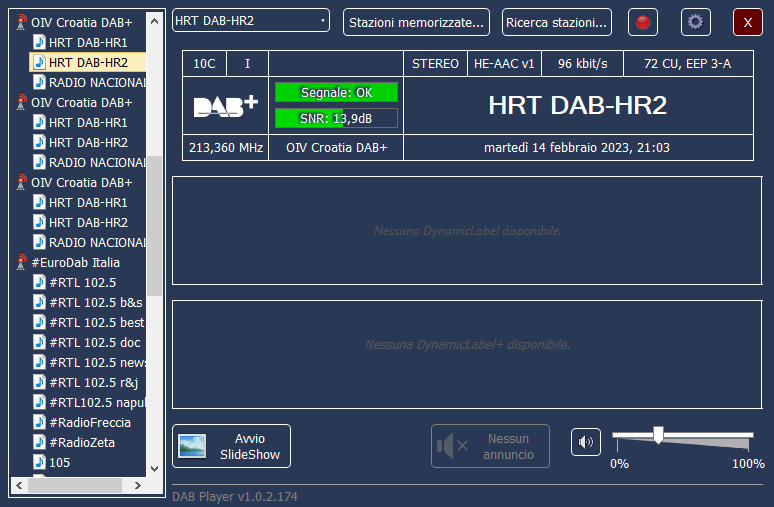Click the large HRT DAB-HR2 station title
This screenshot has width=774, height=507.
click(578, 105)
